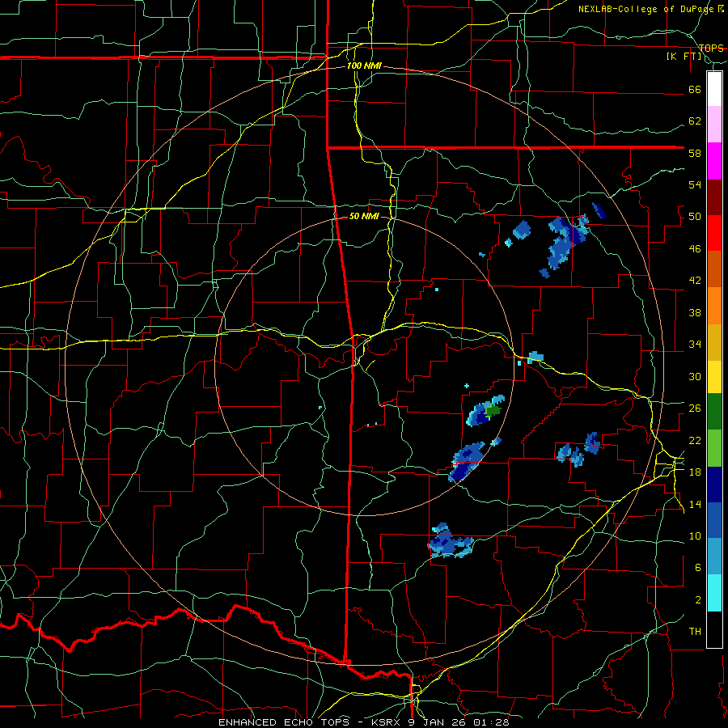This screenshot has width=728, height=728.
Task: Click the 18 legend value
Action: (695, 472)
